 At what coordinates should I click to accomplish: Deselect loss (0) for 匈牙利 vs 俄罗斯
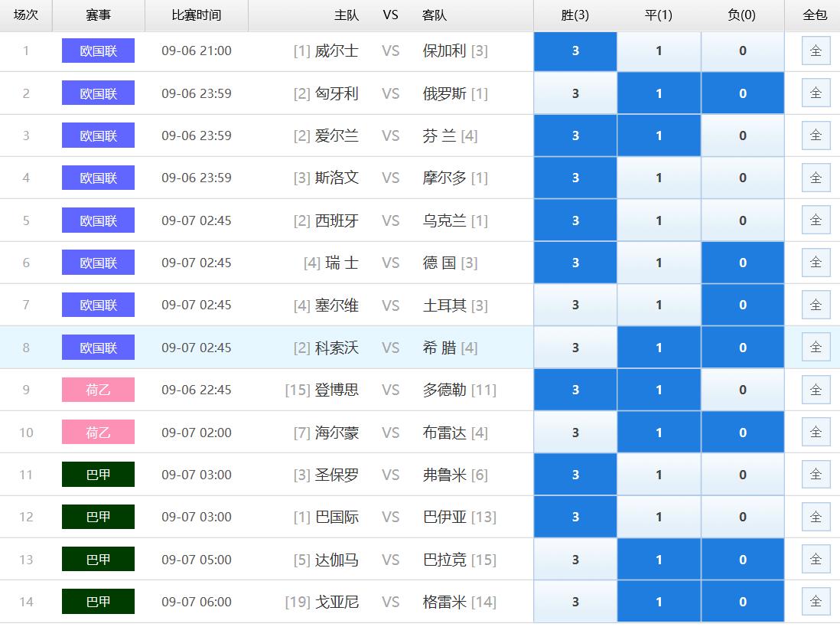click(743, 93)
